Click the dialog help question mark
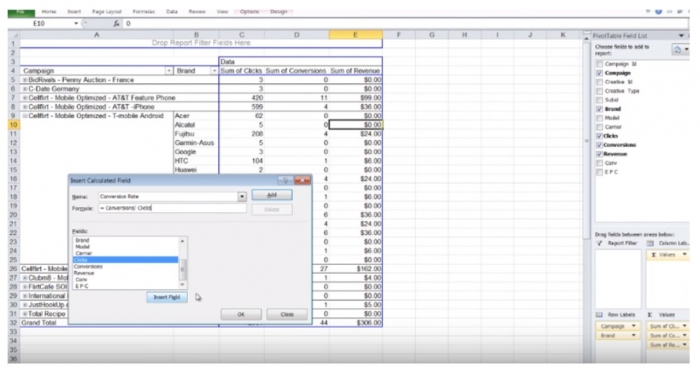 pyautogui.click(x=285, y=180)
